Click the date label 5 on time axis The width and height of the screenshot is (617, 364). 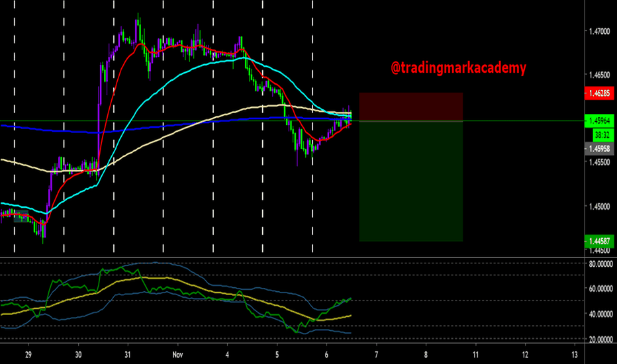(277, 355)
